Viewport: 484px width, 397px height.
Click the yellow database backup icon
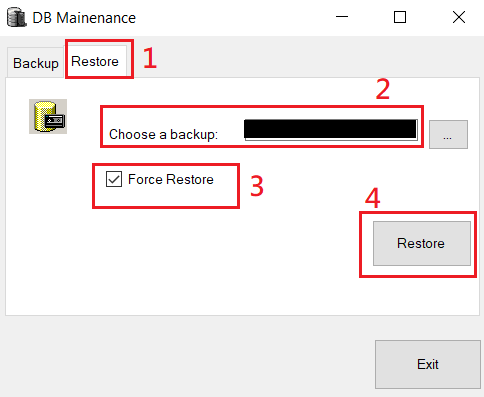pyautogui.click(x=48, y=116)
